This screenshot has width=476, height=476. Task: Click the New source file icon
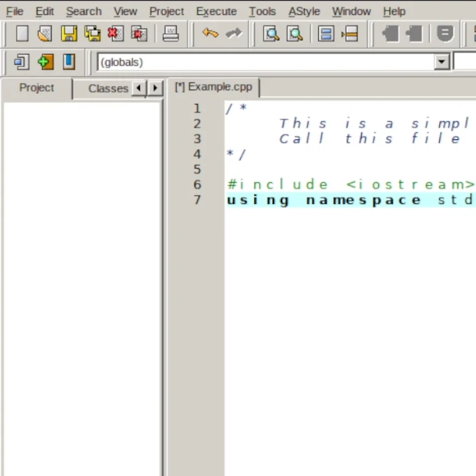tap(22, 33)
